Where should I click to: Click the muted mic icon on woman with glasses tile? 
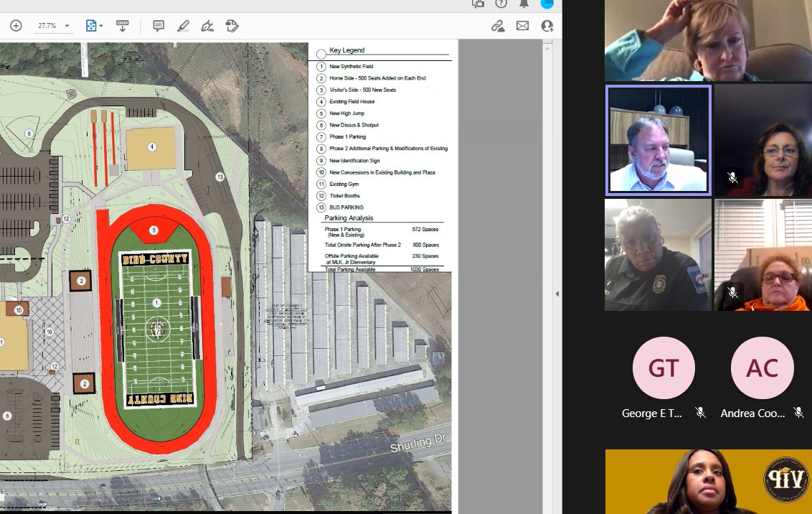(x=732, y=178)
